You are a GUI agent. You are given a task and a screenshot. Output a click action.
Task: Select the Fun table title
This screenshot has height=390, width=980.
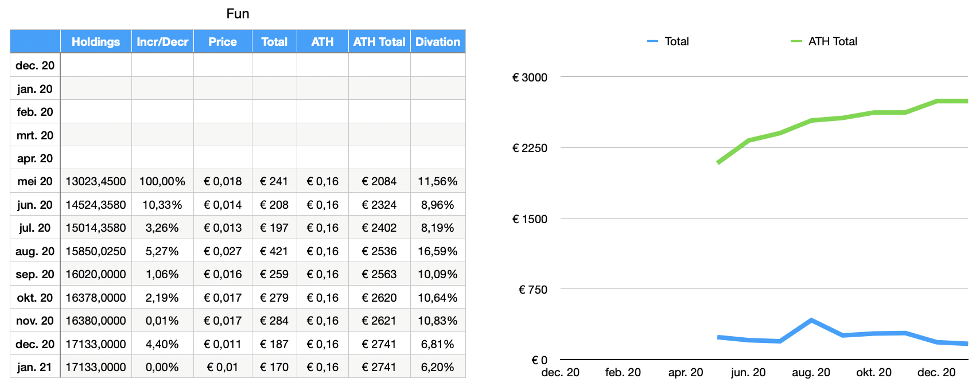coord(238,14)
